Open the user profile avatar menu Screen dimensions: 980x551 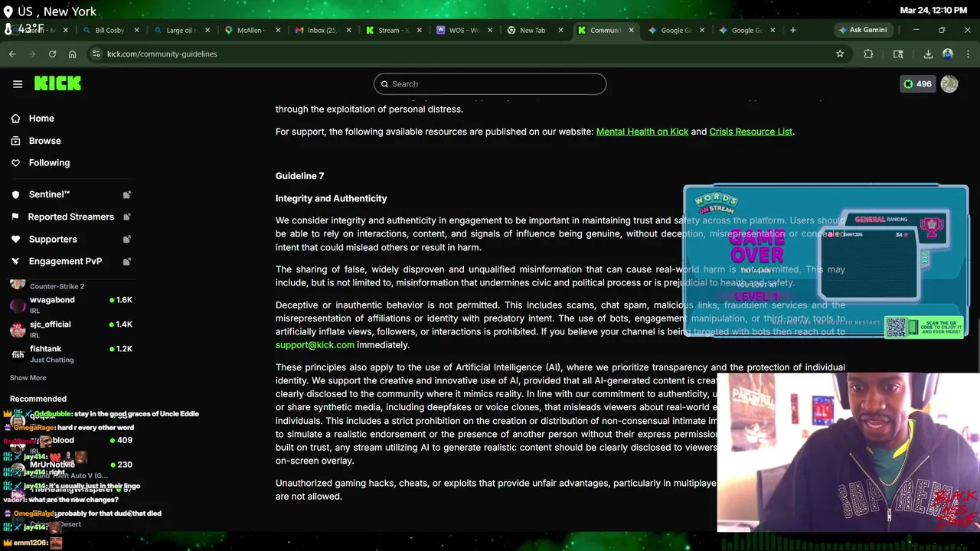[949, 84]
